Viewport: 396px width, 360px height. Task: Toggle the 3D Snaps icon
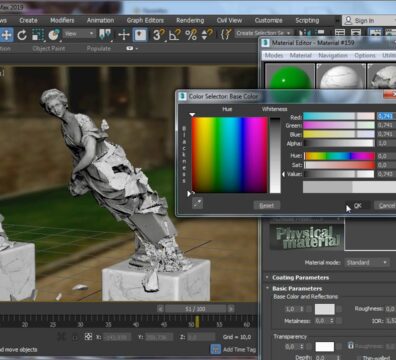(x=158, y=35)
